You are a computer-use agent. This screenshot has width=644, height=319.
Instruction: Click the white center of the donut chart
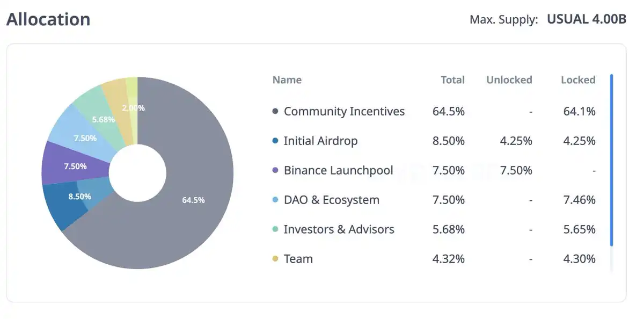tap(137, 173)
